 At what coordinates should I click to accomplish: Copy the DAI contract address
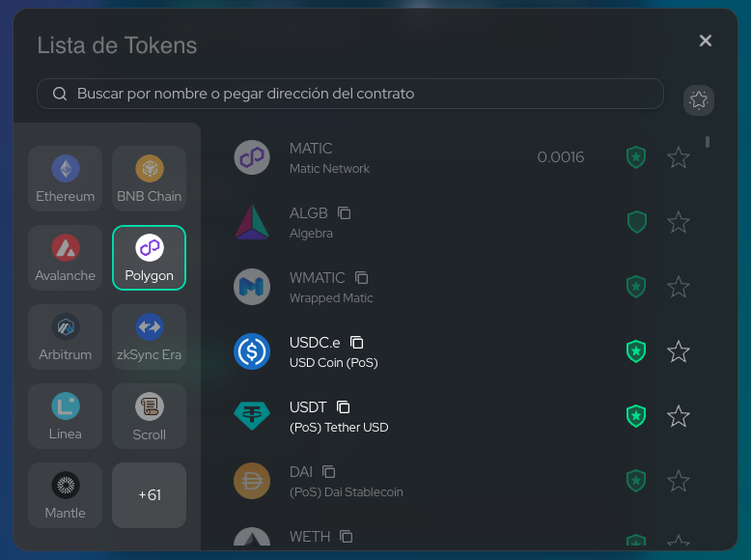329,472
